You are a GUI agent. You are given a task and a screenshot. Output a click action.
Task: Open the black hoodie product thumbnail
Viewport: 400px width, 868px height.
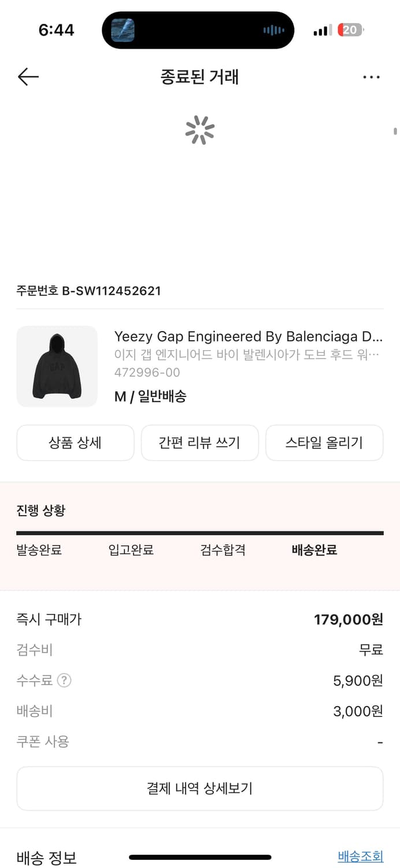pos(57,366)
